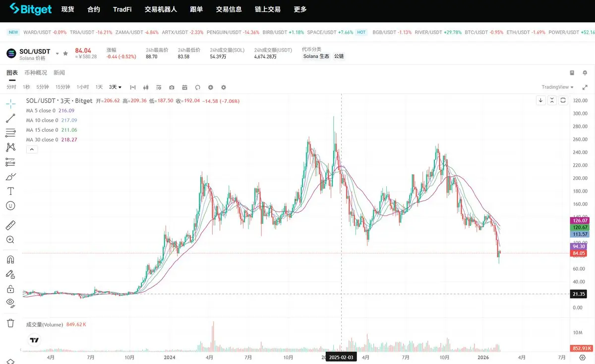Select the 1天 interval
This screenshot has height=364, width=595.
tap(99, 87)
